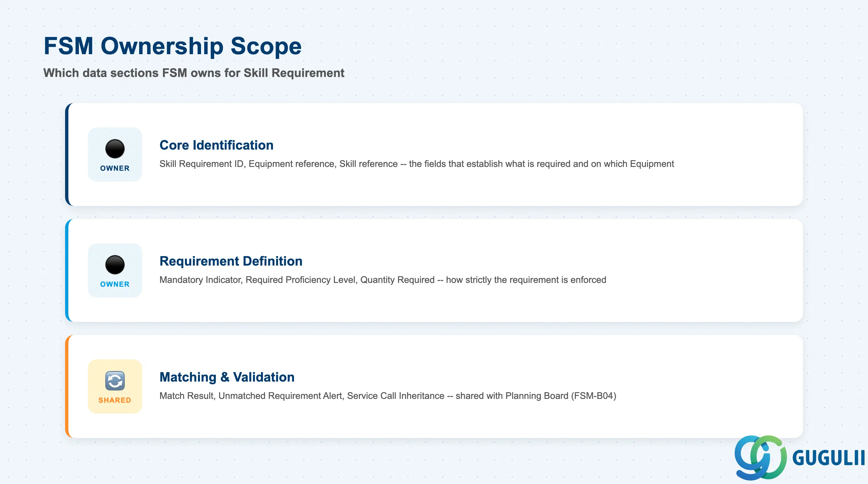Screen dimensions: 868x484
Task: Click the OWNER label in Core Identification card
Action: click(x=115, y=168)
